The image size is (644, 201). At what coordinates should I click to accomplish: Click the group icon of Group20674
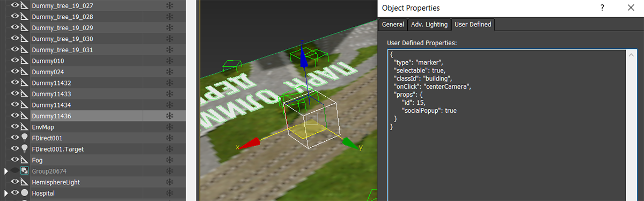point(24,171)
